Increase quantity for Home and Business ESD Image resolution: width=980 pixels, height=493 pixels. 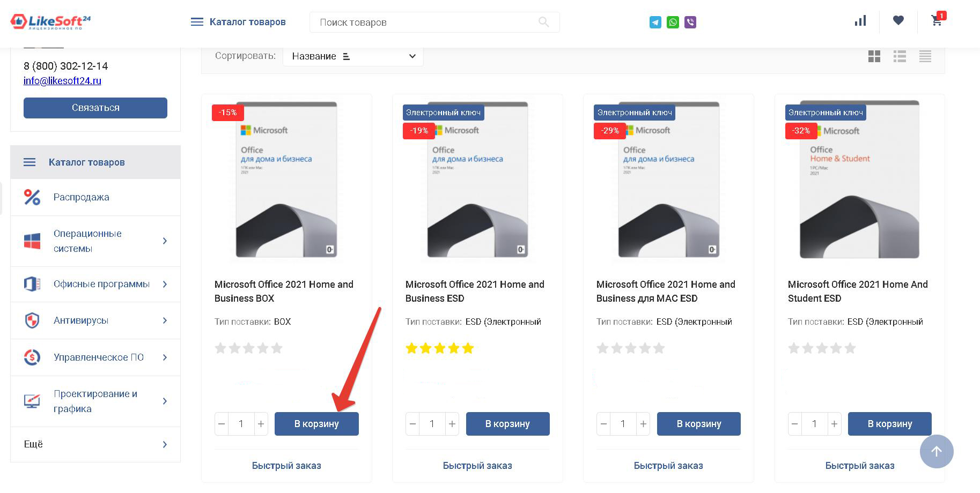coord(452,424)
